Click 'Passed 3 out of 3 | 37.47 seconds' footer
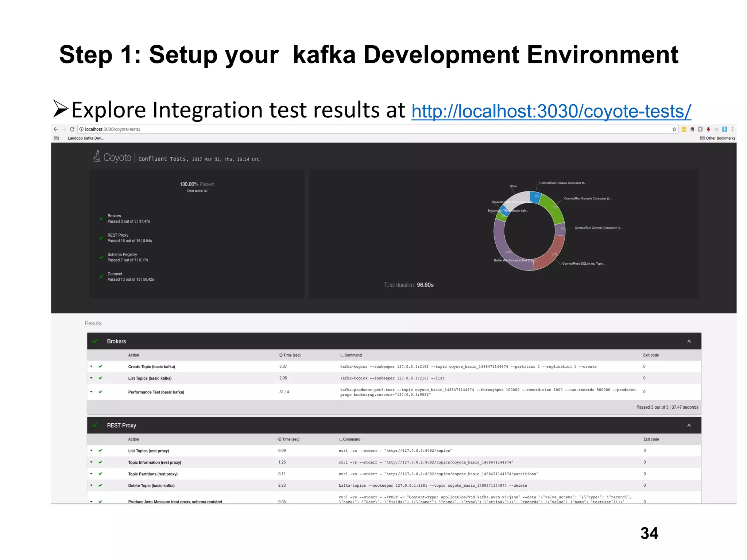This screenshot has height=560, width=747. 667,407
